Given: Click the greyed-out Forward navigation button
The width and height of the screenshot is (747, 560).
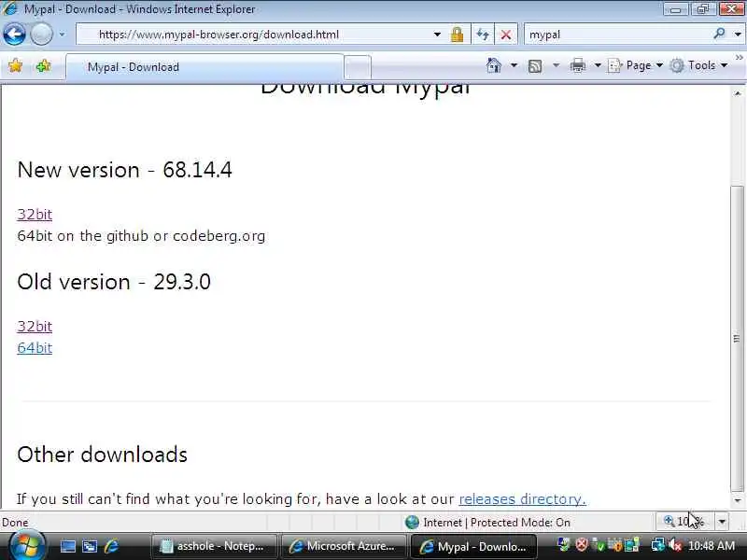Looking at the screenshot, I should 41,35.
